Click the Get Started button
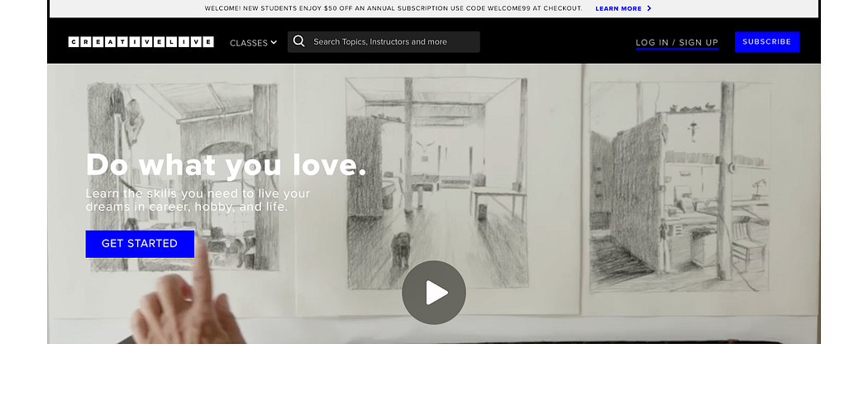The image size is (868, 401). point(140,244)
